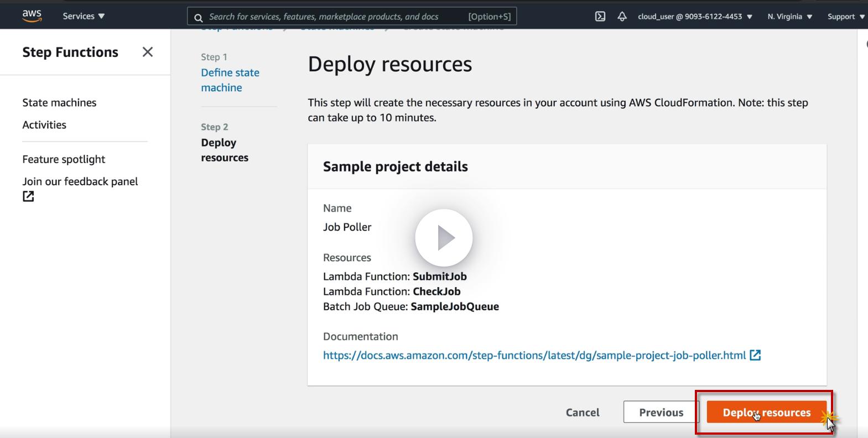This screenshot has width=868, height=438.
Task: Expand the Services dropdown menu
Action: [84, 16]
